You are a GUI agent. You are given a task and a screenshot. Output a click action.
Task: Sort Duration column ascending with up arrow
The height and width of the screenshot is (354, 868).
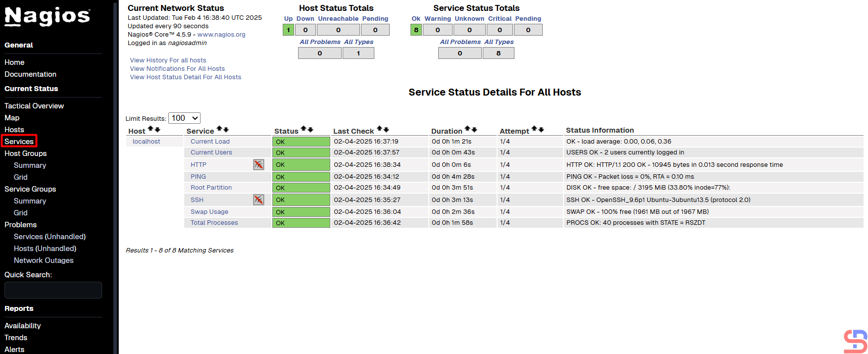pos(467,129)
